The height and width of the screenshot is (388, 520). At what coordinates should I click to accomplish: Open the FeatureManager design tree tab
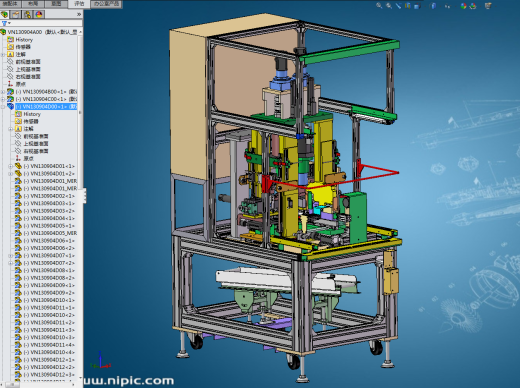pyautogui.click(x=5, y=14)
